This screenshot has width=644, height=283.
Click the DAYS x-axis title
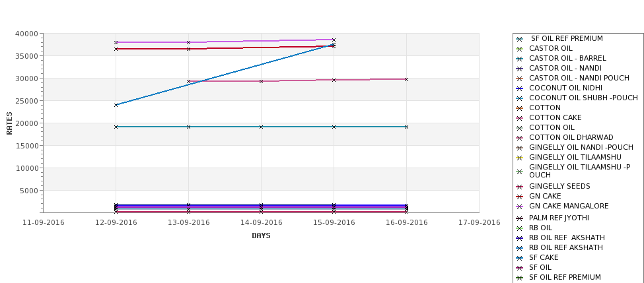[261, 236]
